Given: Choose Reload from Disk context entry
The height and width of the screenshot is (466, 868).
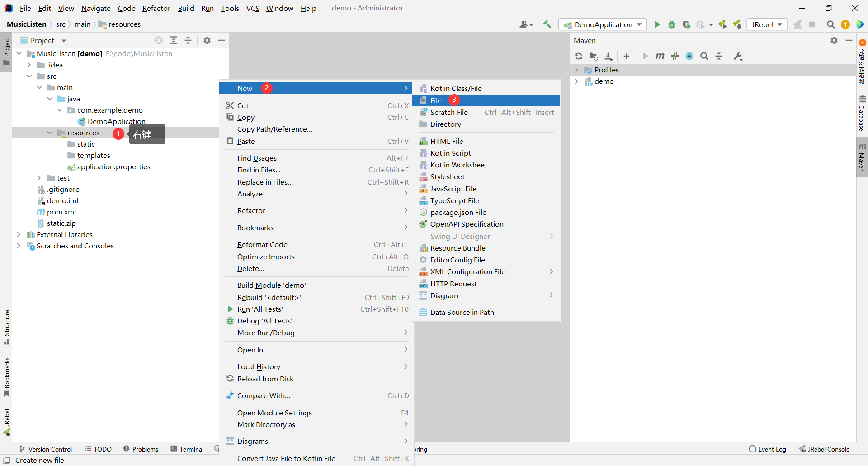Looking at the screenshot, I should (317, 379).
